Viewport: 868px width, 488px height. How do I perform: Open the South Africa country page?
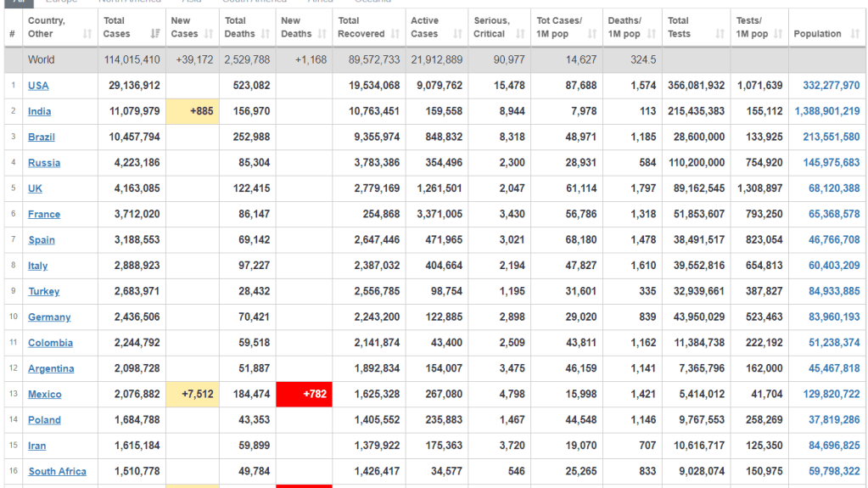57,472
